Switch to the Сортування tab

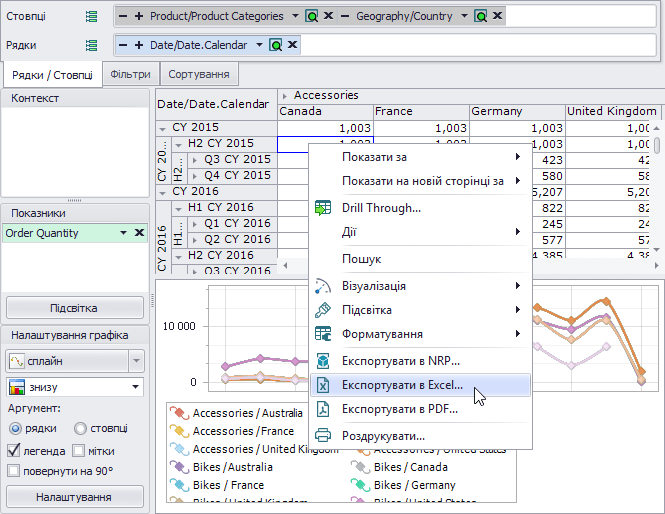[199, 74]
